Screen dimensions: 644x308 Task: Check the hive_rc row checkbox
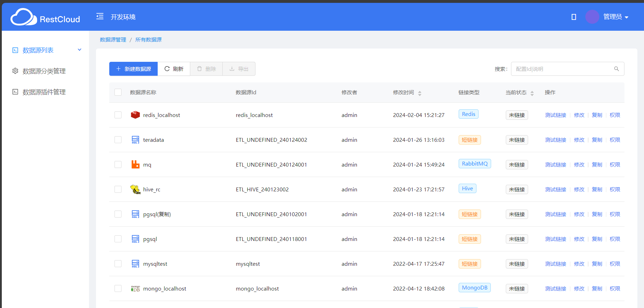(118, 189)
